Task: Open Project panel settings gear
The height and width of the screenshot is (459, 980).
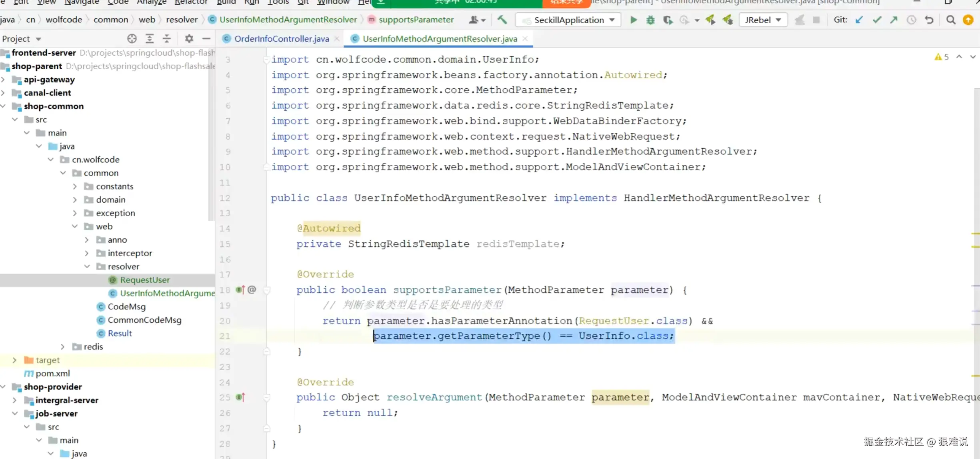Action: tap(189, 38)
